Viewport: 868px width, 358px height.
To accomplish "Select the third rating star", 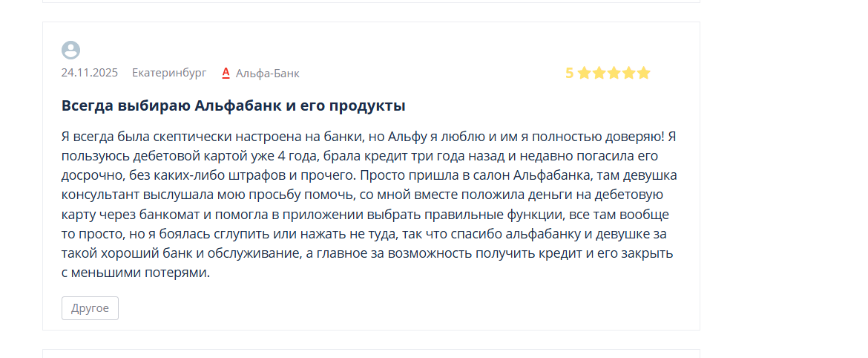I will pos(614,73).
